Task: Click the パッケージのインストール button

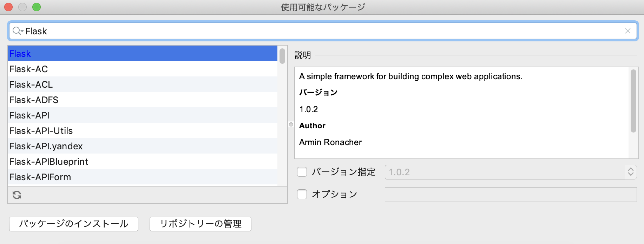Action: point(74,224)
